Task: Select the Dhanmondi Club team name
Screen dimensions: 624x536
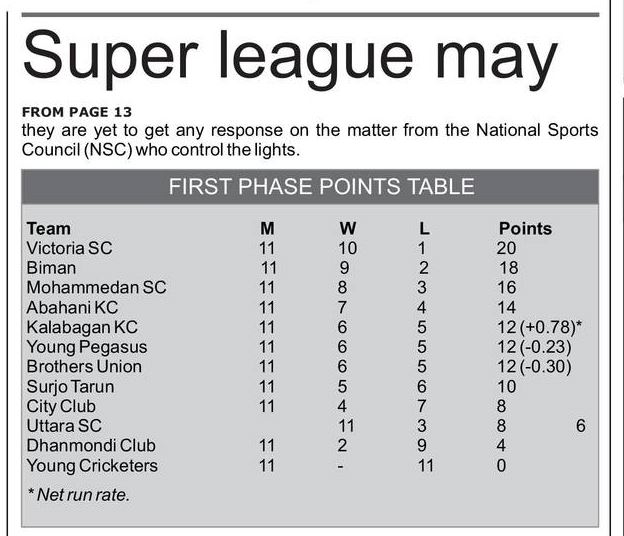Action: click(91, 446)
